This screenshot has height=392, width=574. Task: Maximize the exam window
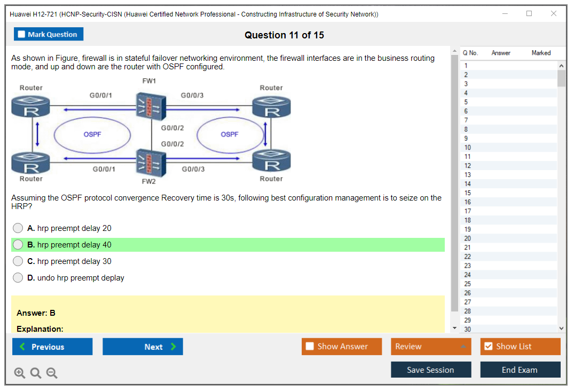(529, 14)
